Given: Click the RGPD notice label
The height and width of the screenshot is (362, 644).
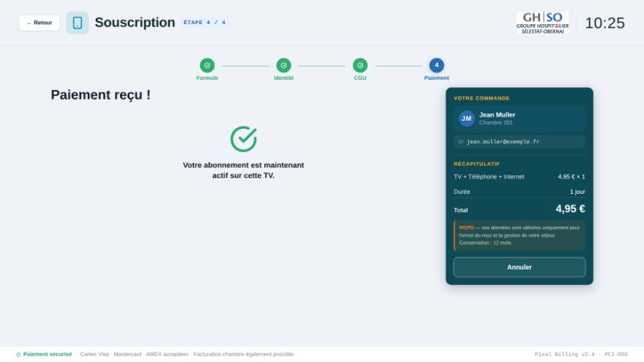Looking at the screenshot, I should click(x=466, y=227).
